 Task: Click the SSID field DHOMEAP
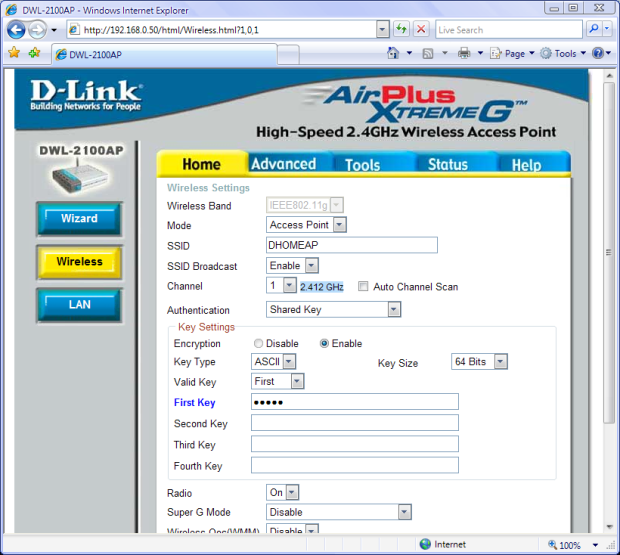click(x=352, y=245)
